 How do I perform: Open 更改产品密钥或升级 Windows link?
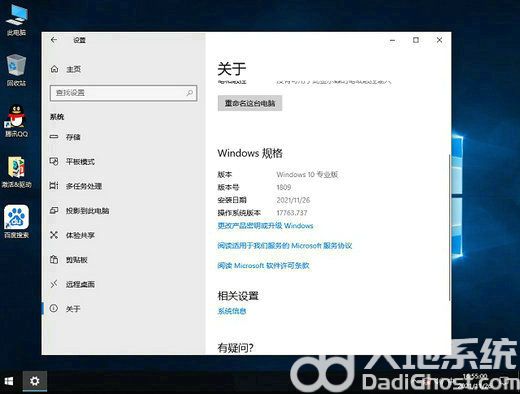pyautogui.click(x=265, y=226)
